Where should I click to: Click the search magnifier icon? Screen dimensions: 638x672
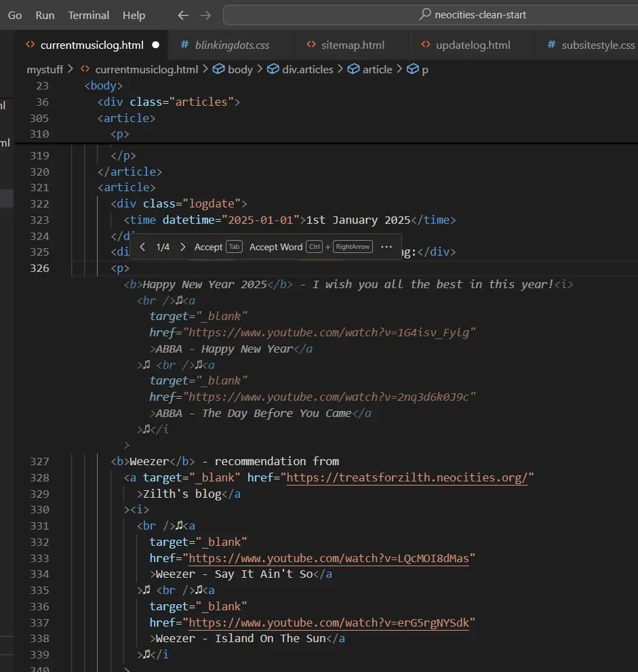[x=424, y=14]
